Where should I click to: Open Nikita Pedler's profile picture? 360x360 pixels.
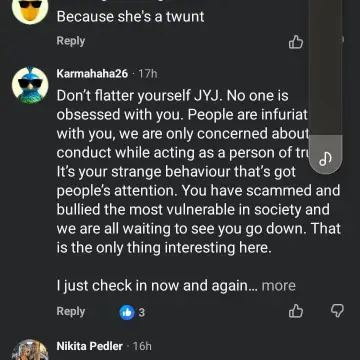tap(30, 350)
